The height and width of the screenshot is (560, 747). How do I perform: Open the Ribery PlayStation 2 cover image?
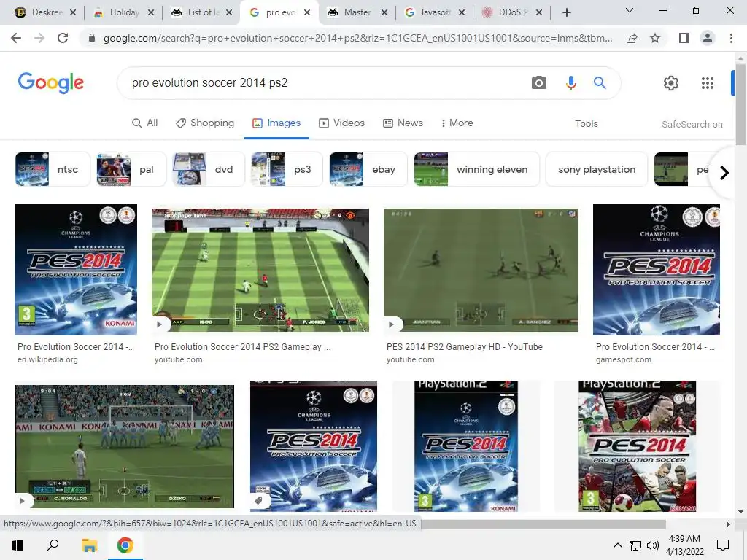[x=637, y=446]
